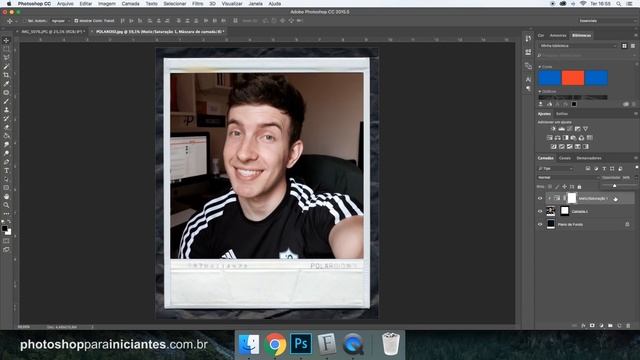
Task: Toggle lock position in Layers panel
Action: click(x=564, y=187)
